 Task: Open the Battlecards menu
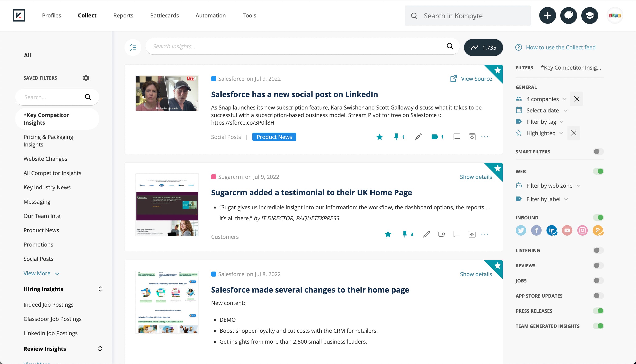pos(164,16)
